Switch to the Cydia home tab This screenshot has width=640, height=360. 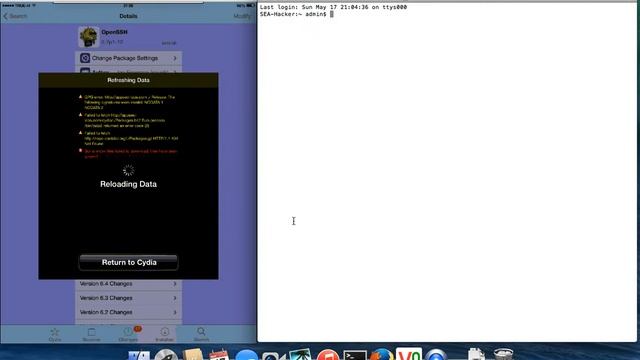55,334
